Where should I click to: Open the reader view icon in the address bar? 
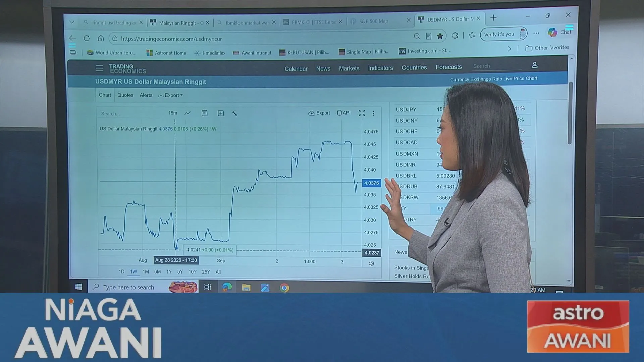428,36
